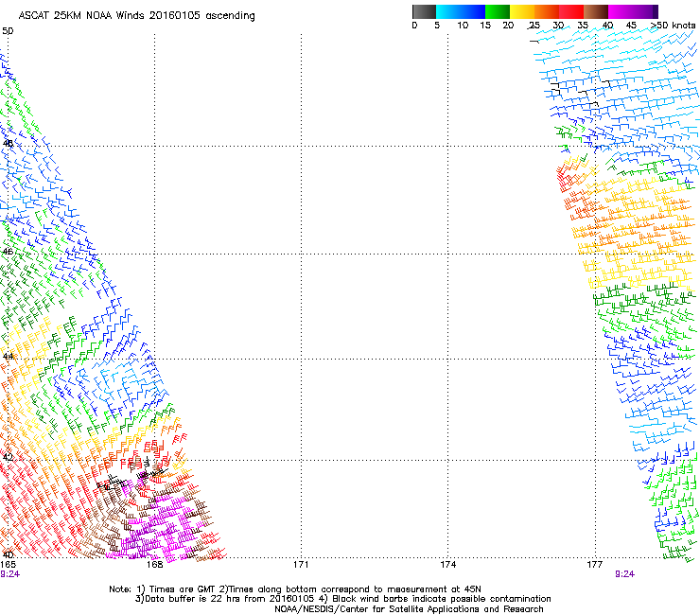Click the legend scale label "10"
Viewport: 700px width, 615px height.
pos(463,26)
